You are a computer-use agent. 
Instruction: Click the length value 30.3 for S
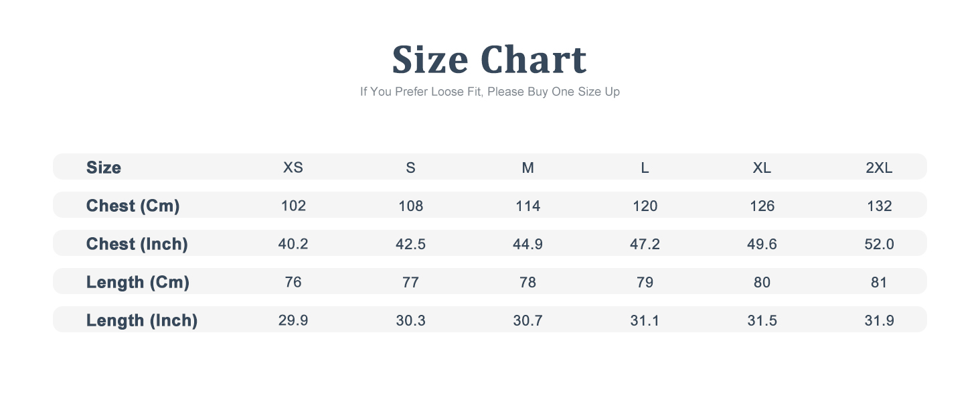(410, 320)
